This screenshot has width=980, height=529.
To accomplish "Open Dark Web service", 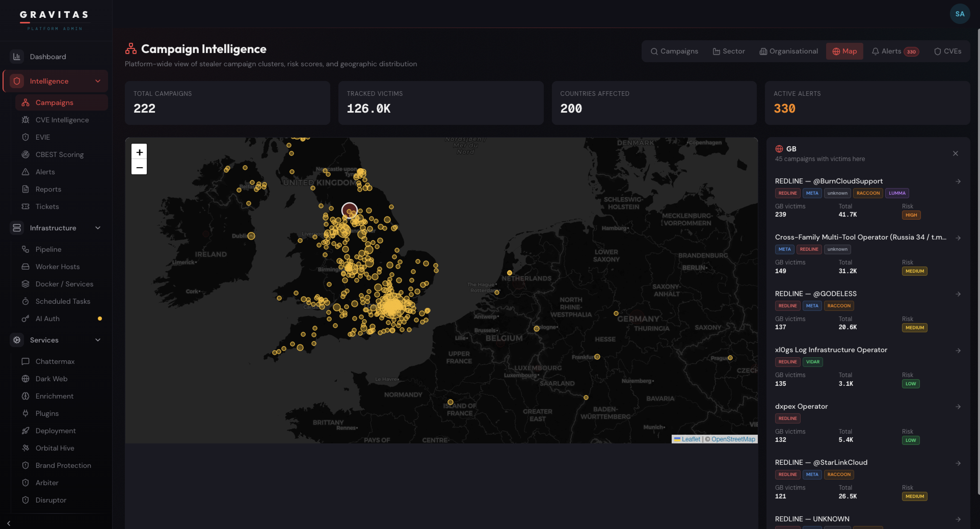I will click(61, 379).
